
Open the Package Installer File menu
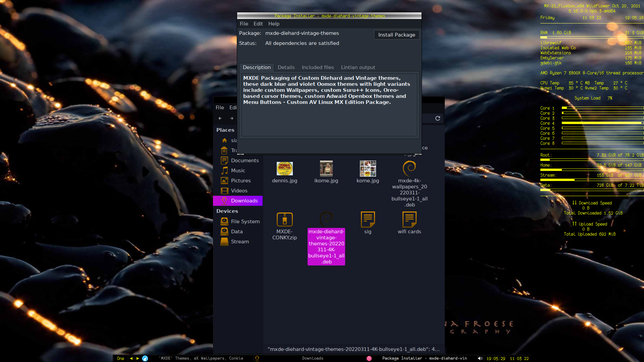click(x=244, y=24)
